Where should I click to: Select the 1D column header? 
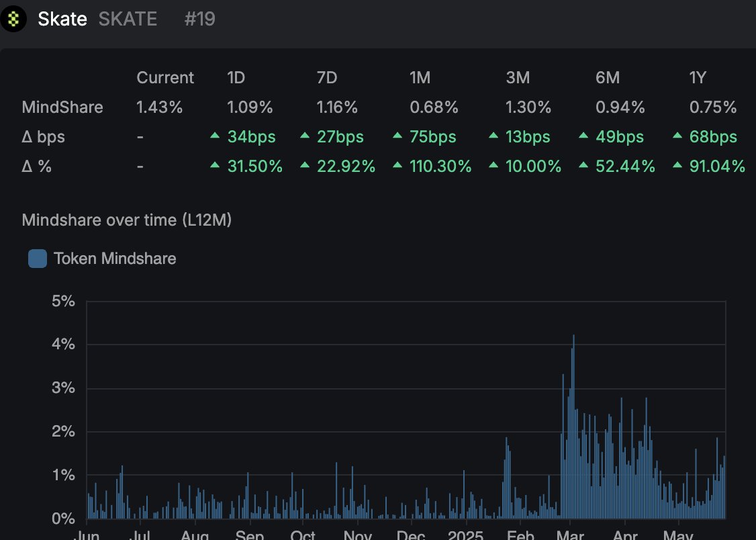(x=236, y=78)
